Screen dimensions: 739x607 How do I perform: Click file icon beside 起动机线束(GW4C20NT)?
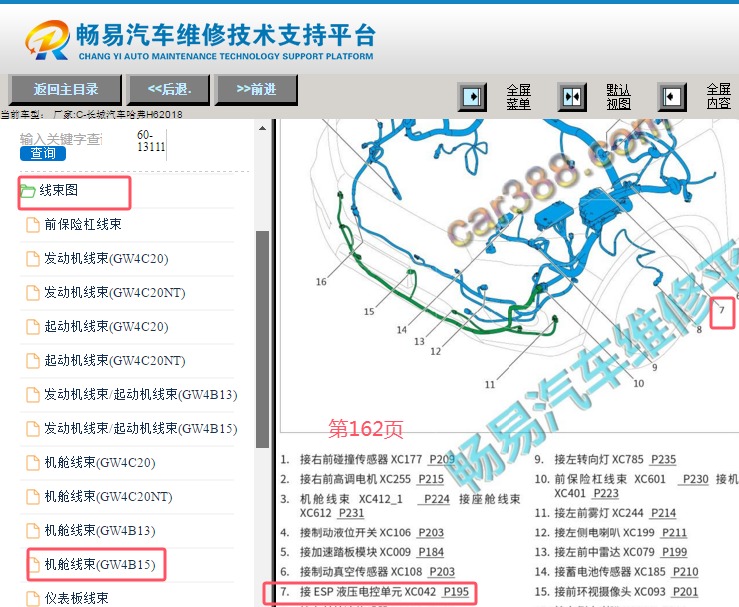(33, 361)
